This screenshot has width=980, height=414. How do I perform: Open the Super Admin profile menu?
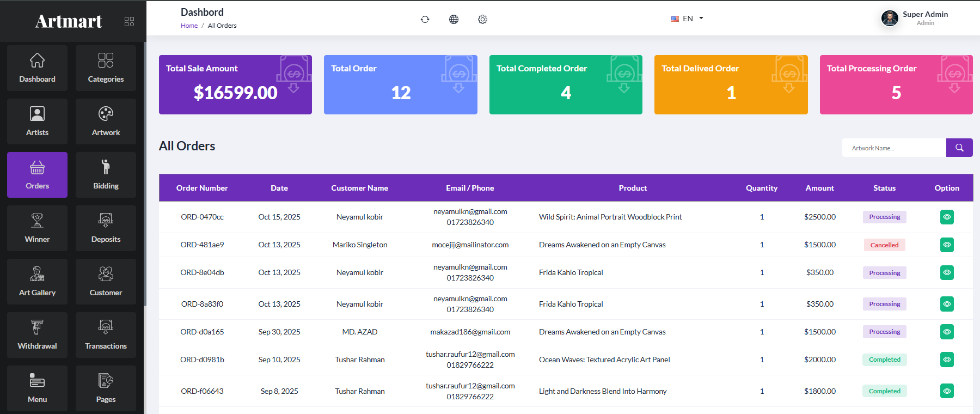[x=915, y=18]
